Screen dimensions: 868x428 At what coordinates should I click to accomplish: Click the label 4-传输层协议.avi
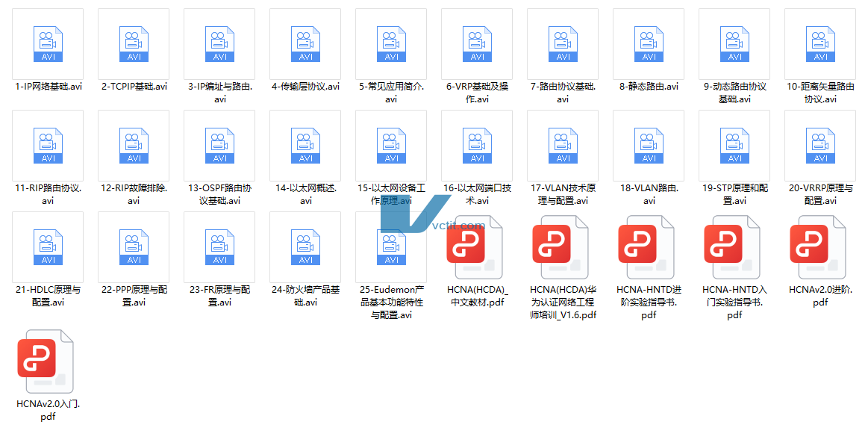click(305, 87)
